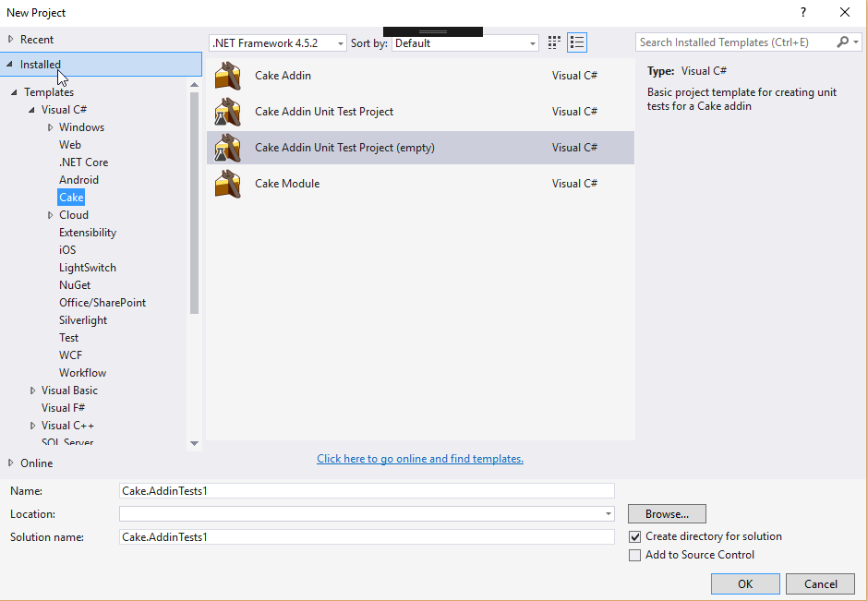Viewport: 868px width, 601px height.
Task: Open the online templates link
Action: pyautogui.click(x=420, y=459)
